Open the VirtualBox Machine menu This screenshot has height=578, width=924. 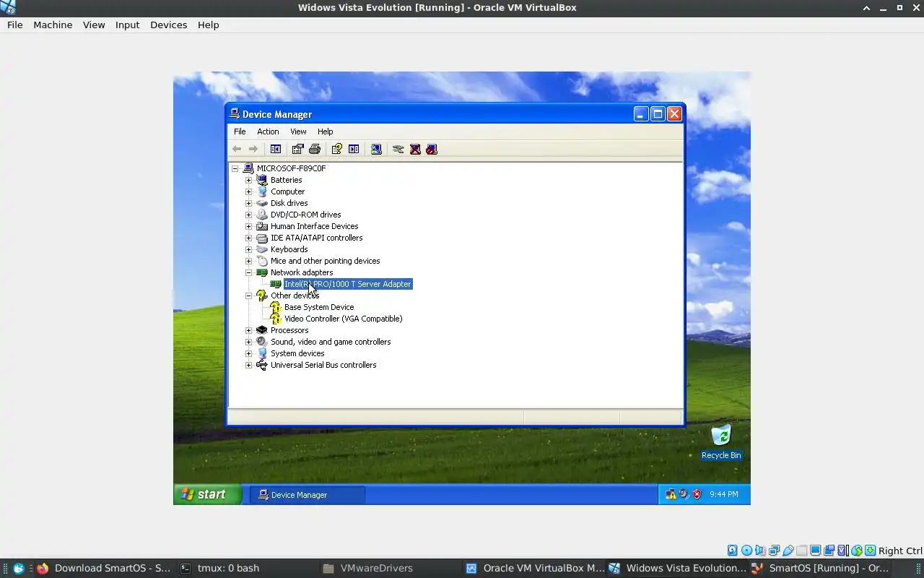pos(53,25)
